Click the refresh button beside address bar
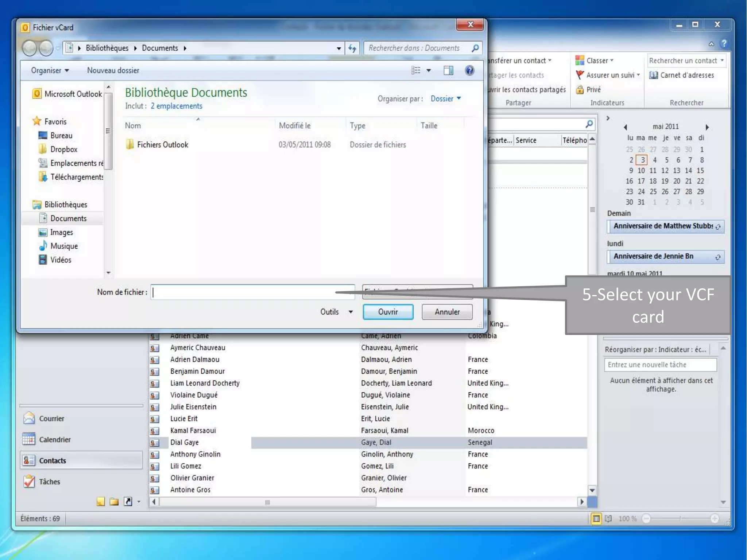This screenshot has width=747, height=560. [352, 48]
